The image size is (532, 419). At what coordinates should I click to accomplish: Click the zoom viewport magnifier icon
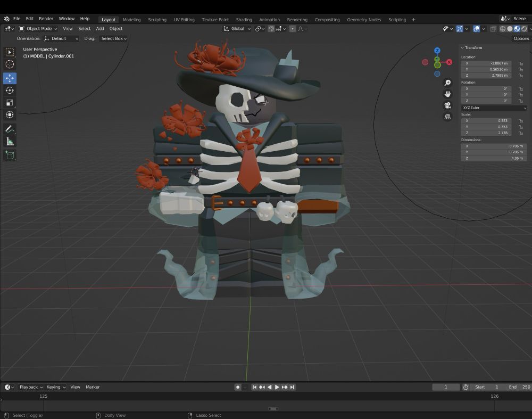coord(447,83)
